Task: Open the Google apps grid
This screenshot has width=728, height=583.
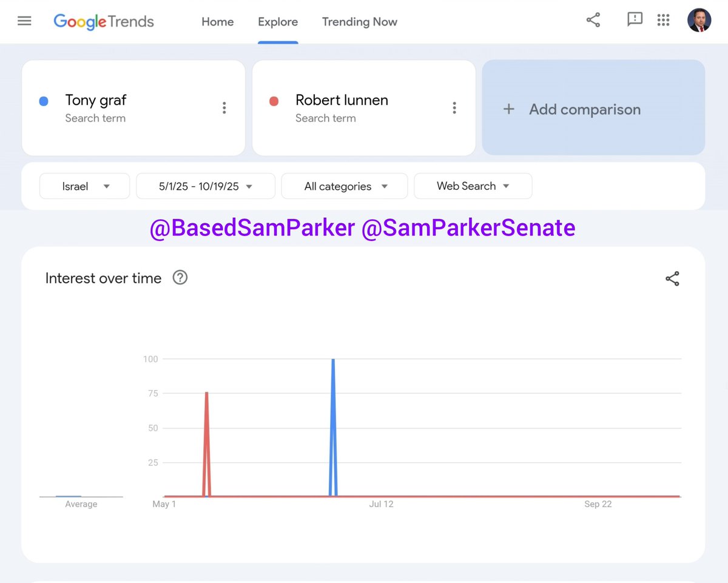Action: [663, 21]
